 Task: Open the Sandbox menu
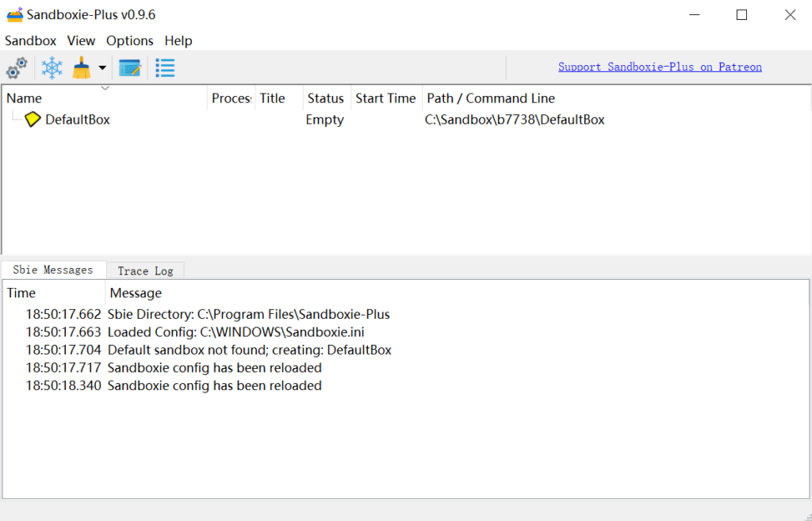[x=31, y=40]
